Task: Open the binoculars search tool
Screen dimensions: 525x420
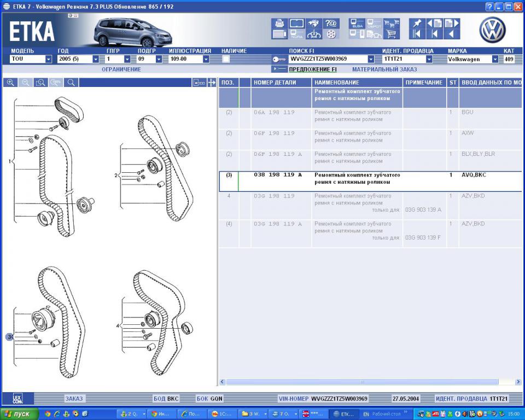Action: (x=314, y=24)
